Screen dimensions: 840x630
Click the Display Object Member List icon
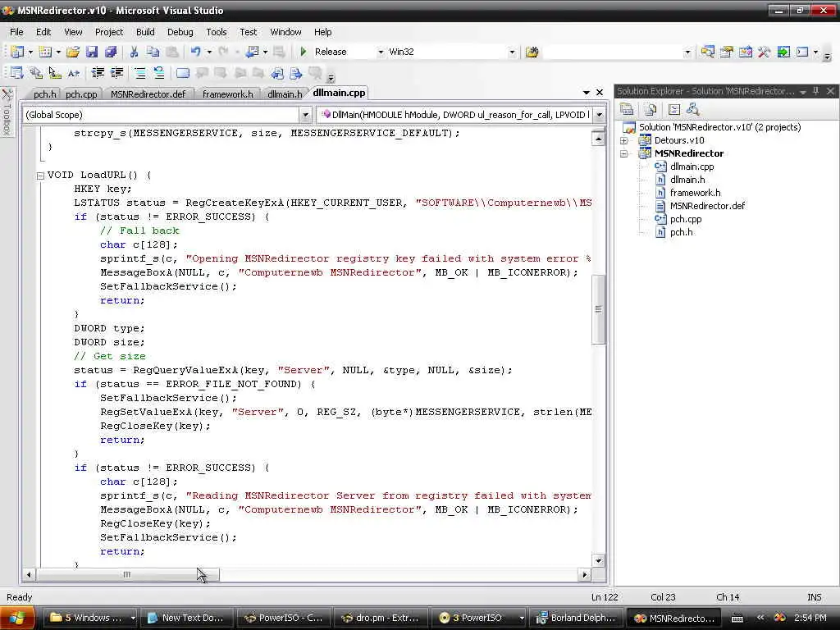click(17, 73)
